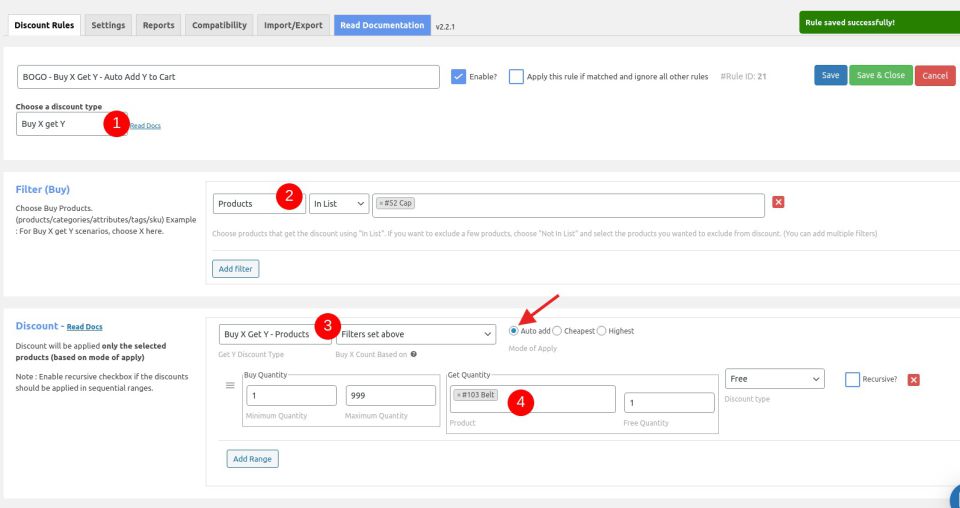This screenshot has width=960, height=508.
Task: Delete the discount range with red X
Action: coord(913,380)
